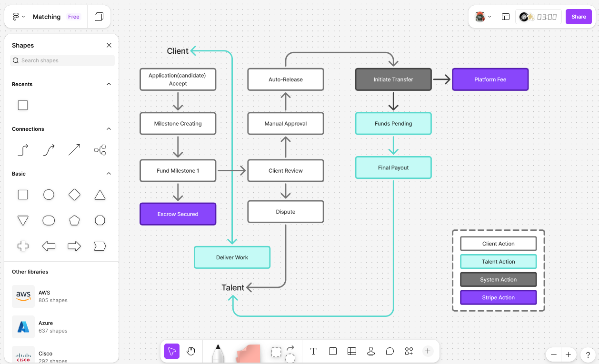
Task: Select the comment tool
Action: point(390,351)
